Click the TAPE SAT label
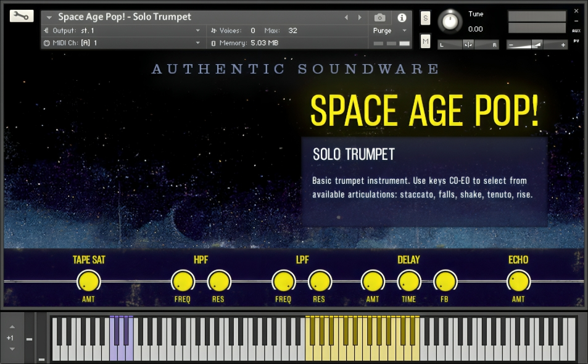Screen dimensions: 588x364 [89, 260]
